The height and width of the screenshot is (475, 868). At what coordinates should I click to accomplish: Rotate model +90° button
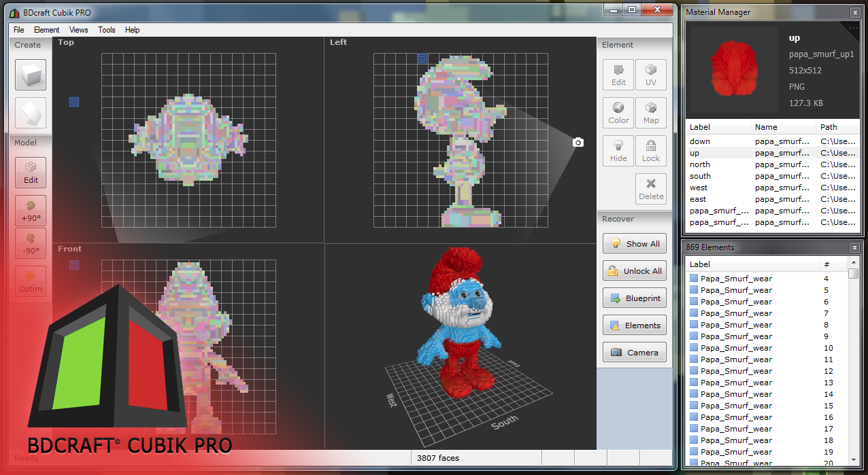tap(31, 211)
